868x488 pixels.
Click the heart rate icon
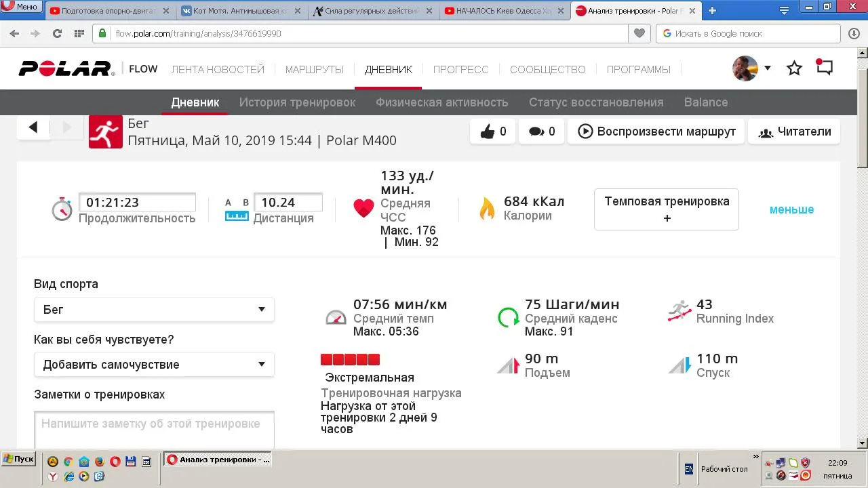click(x=363, y=208)
